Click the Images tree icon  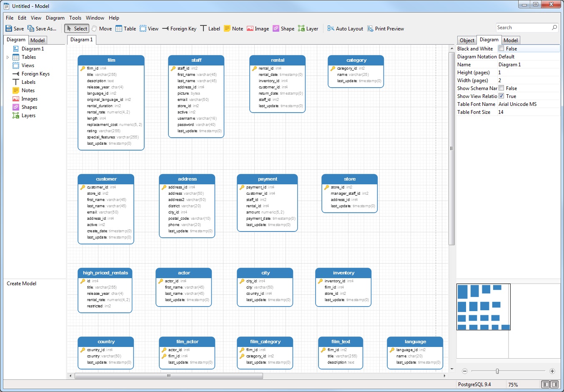(16, 99)
